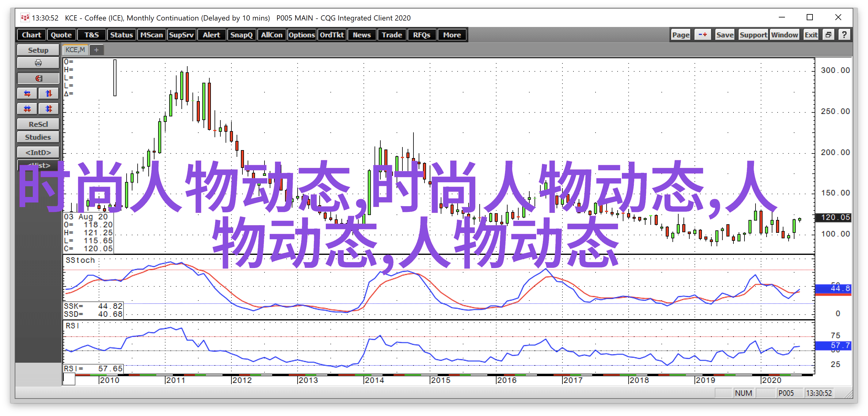This screenshot has height=416, width=868.
Task: Maximize the CQG window
Action: click(x=810, y=17)
